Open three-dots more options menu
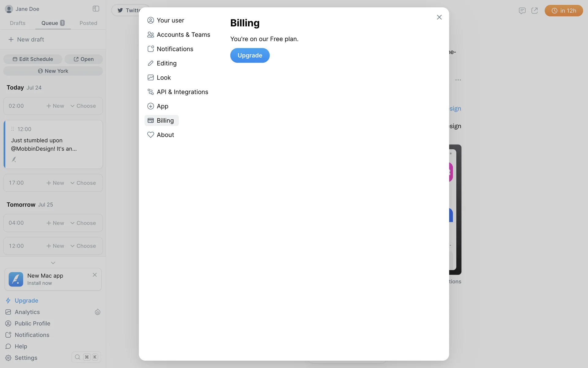This screenshot has width=588, height=368. pos(458,80)
